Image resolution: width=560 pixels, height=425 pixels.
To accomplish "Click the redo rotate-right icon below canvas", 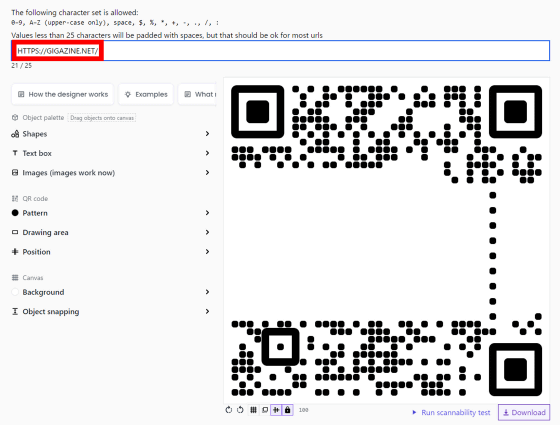I will click(x=240, y=410).
